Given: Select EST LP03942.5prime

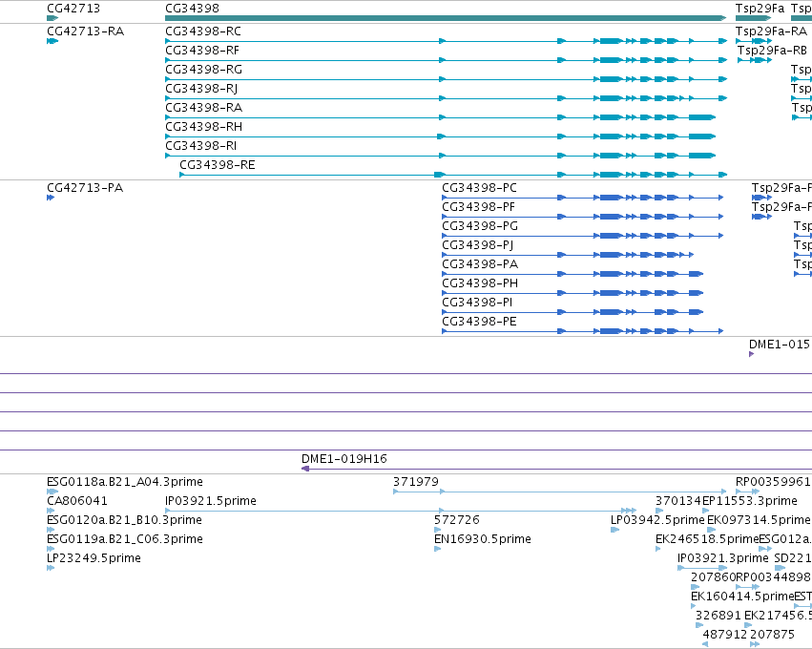Looking at the screenshot, I should (x=657, y=520).
